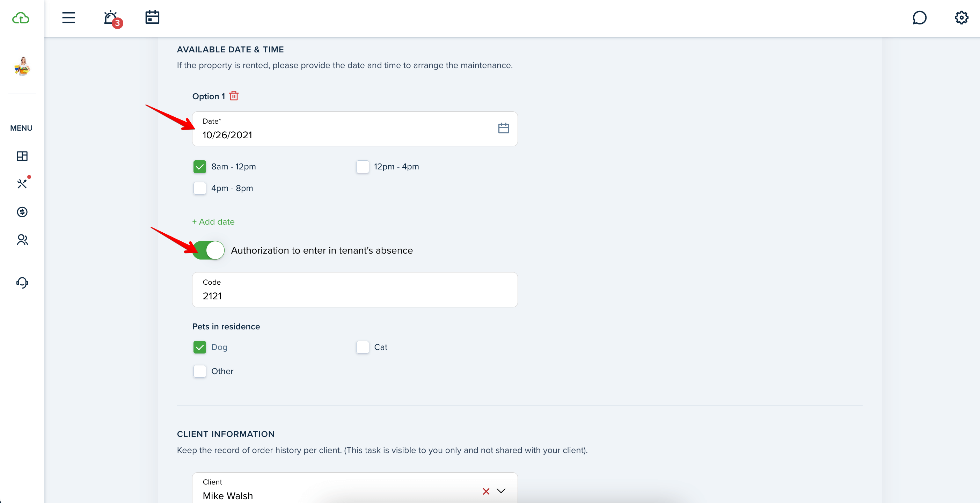Click the green cloud logo icon
The height and width of the screenshot is (503, 980).
(x=21, y=18)
